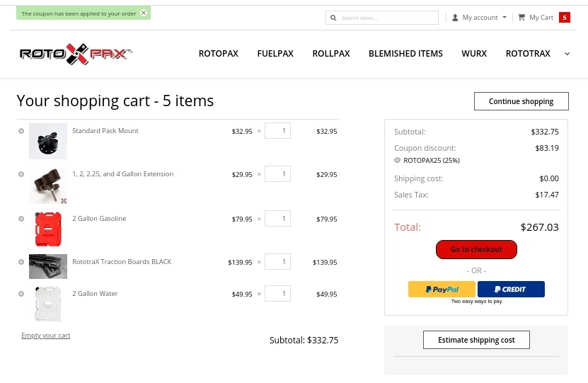Pay with the PayPal button
Screen dimensions: 588x383
[x=442, y=290]
